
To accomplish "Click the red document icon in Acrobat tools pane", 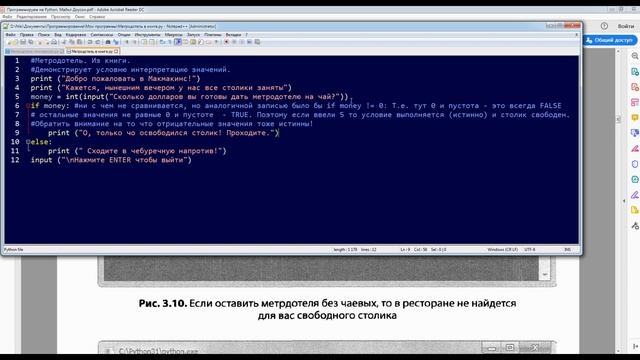I will tap(635, 87).
